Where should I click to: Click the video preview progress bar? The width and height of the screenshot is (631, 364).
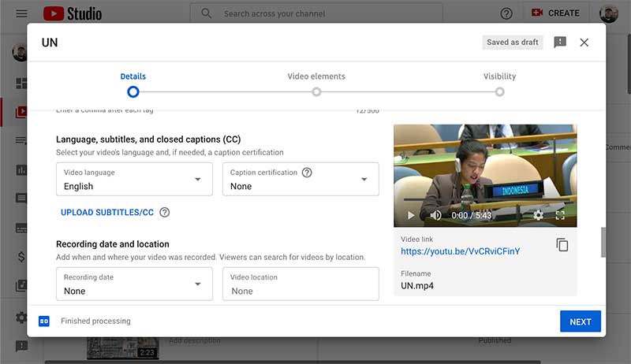485,199
